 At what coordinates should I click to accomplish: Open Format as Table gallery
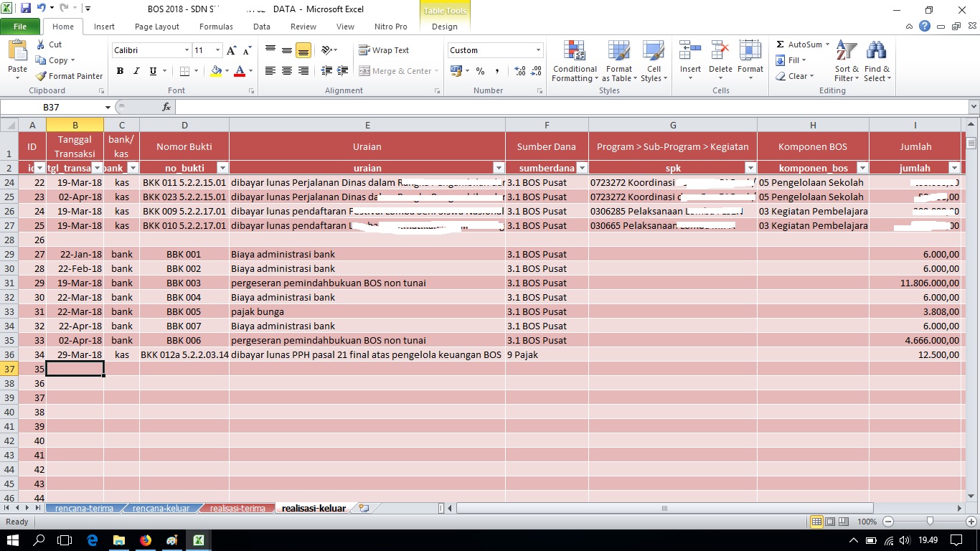tap(618, 61)
